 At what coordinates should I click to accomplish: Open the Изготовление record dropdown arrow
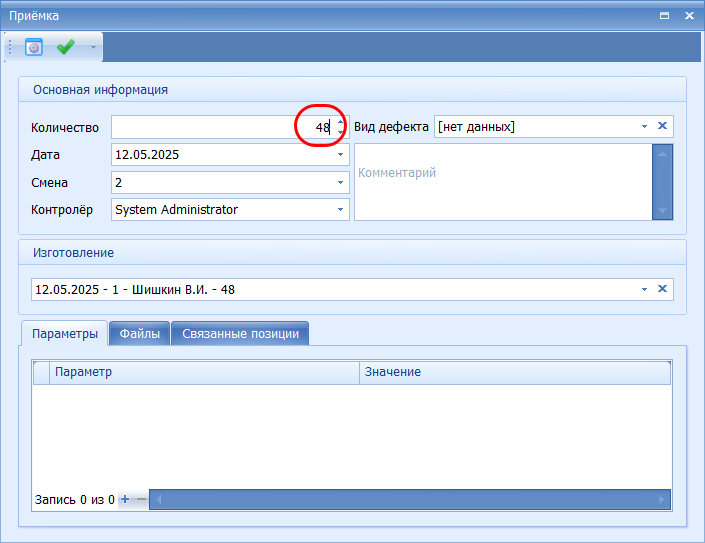[644, 289]
